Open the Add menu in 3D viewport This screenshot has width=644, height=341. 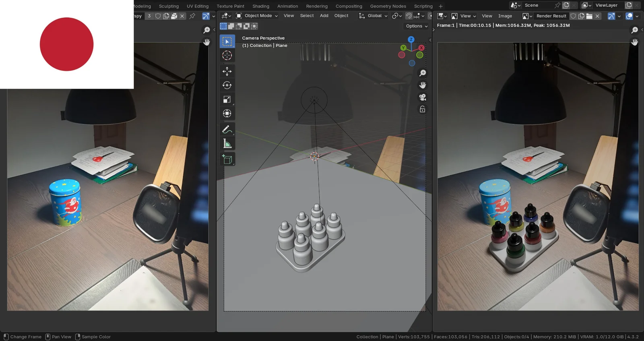[x=324, y=16]
